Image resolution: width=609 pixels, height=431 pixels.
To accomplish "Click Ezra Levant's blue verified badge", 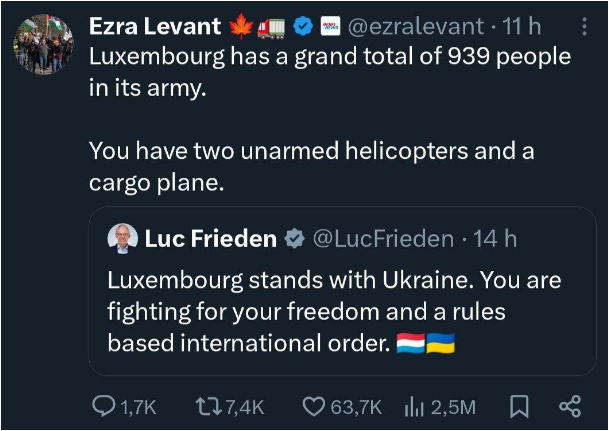I will click(301, 24).
